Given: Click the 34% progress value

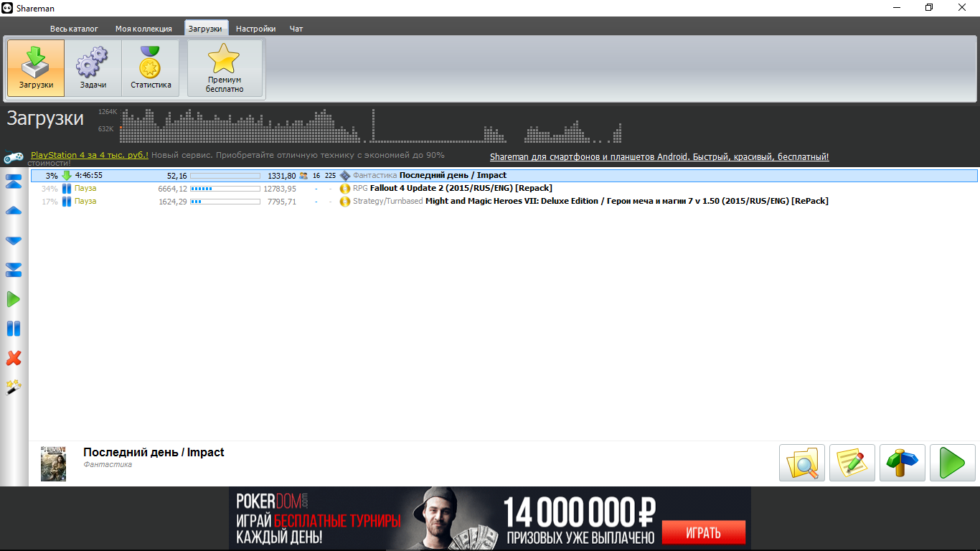Looking at the screenshot, I should click(x=50, y=189).
